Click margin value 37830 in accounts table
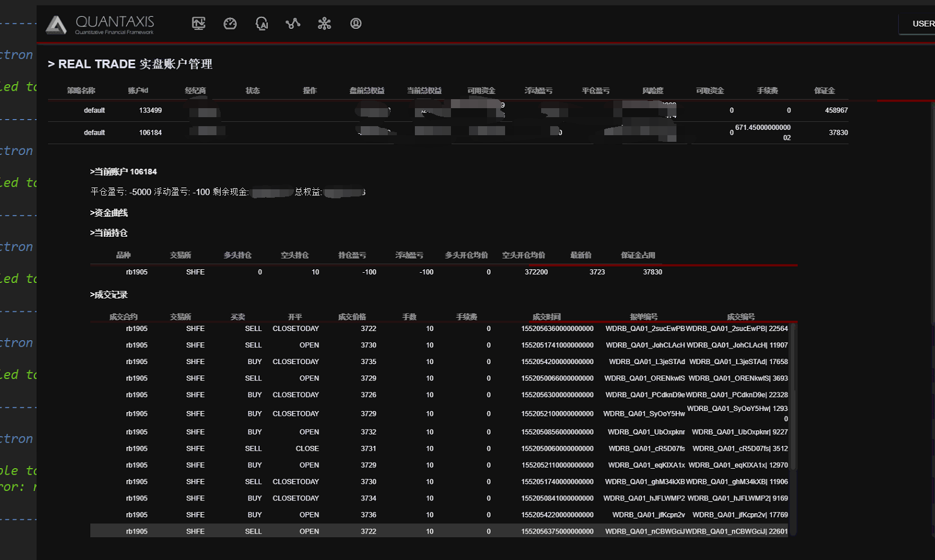Screen dimensions: 935x560 (x=838, y=133)
